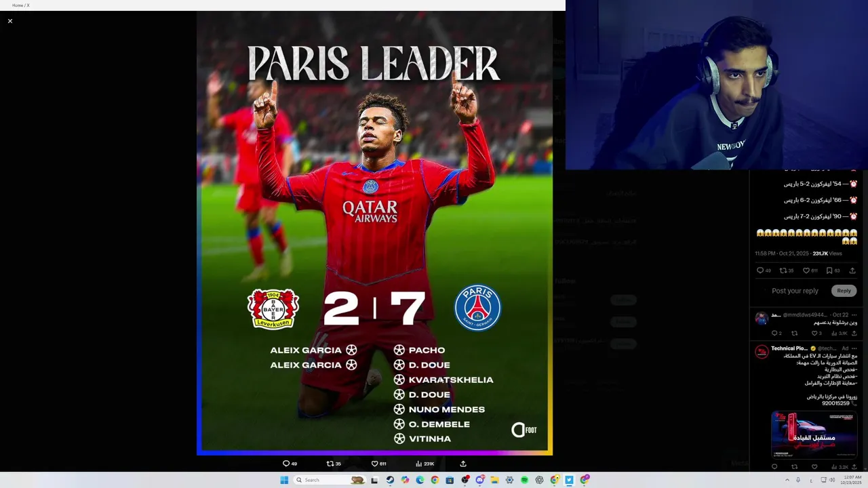Open Discord from the taskbar

point(480,480)
